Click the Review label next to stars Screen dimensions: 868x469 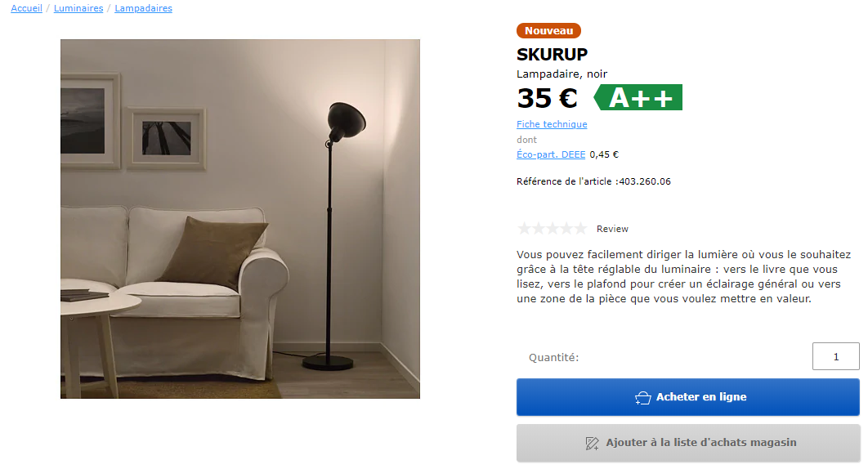[612, 229]
